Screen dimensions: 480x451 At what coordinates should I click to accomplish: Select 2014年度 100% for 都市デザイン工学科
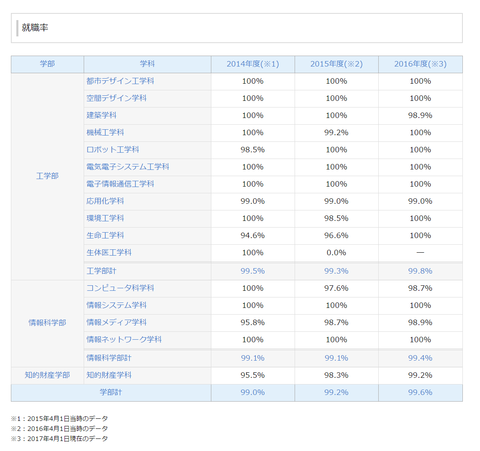[253, 81]
